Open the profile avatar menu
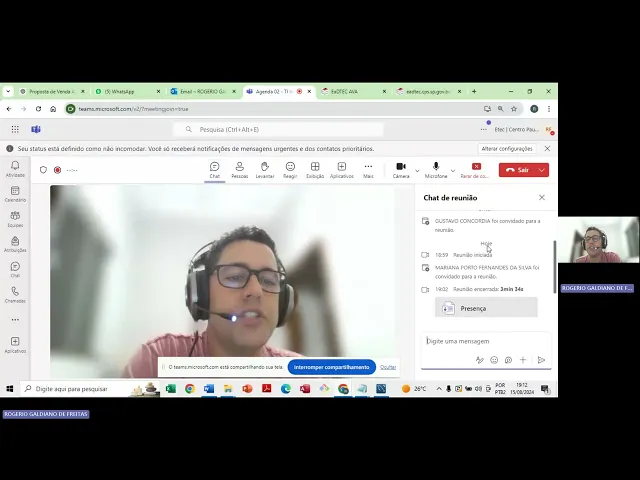640x480 pixels. click(549, 129)
